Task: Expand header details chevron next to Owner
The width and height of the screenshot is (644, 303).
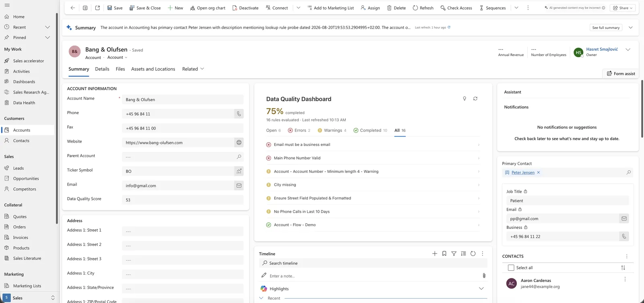Action: 628,50
